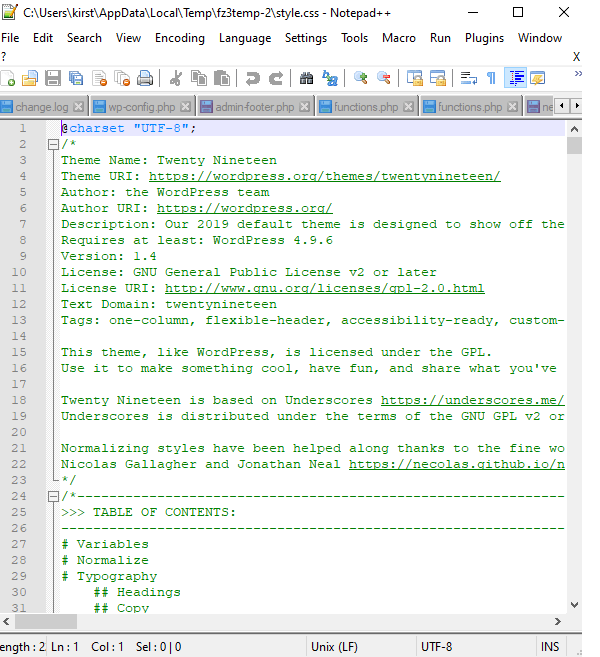600x657 pixels.
Task: Open the Plugins menu
Action: [484, 38]
